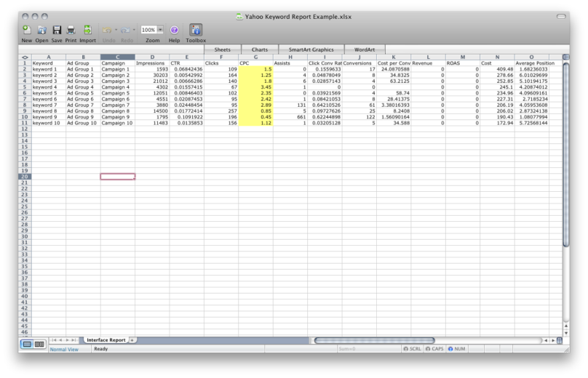Viewport: 588px width, 378px height.
Task: Toggle the Toolbox panel
Action: [x=196, y=30]
